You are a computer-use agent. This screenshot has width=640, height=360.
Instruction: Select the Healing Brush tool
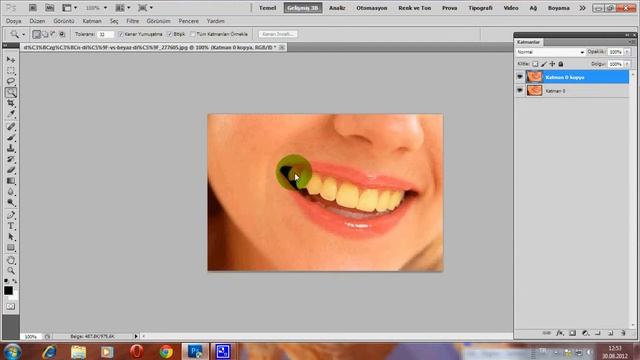click(x=11, y=127)
